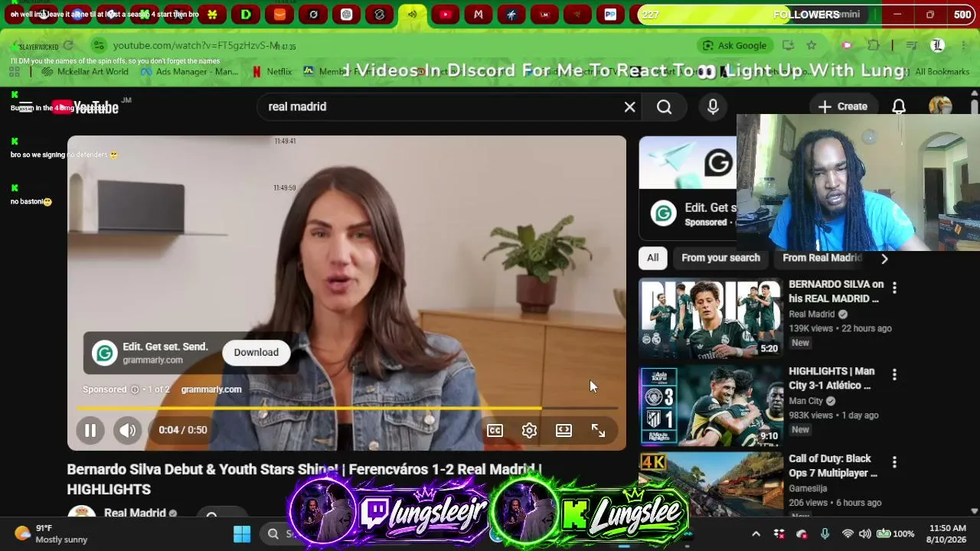Viewport: 980px width, 551px height.
Task: Open the browser tab with speaker icon
Action: click(412, 15)
